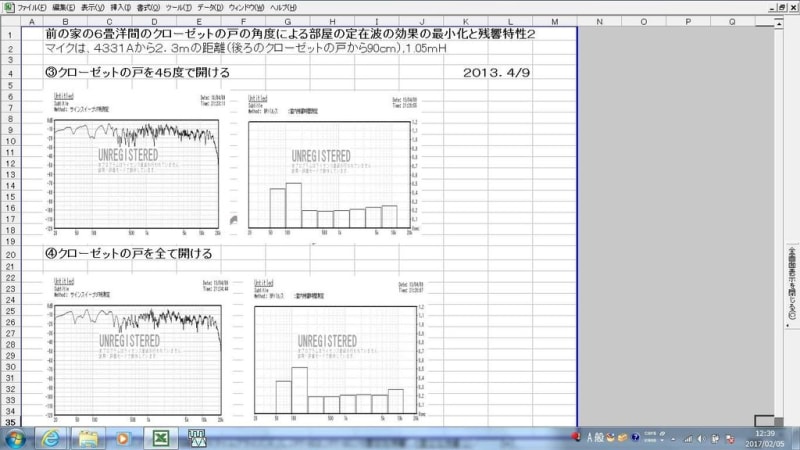This screenshot has height=450, width=800.
Task: Open the データ (Data) menu
Action: coord(210,8)
